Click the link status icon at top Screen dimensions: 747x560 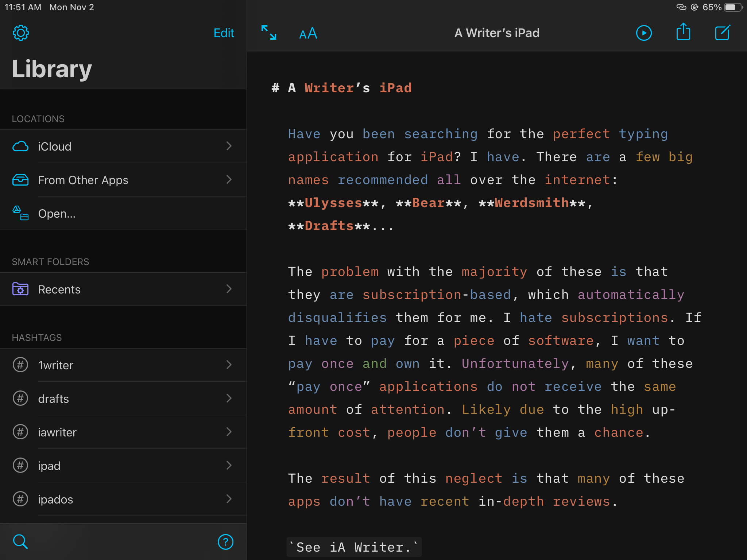(x=681, y=7)
